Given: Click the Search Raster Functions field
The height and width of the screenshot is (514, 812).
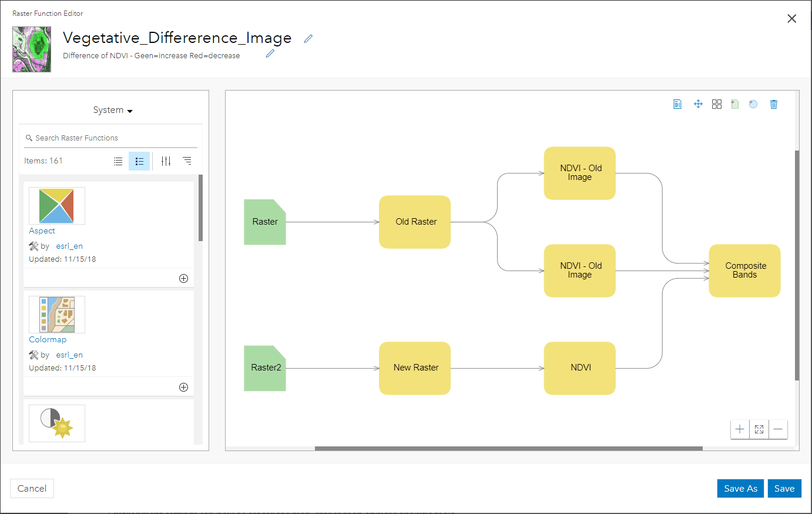Looking at the screenshot, I should click(x=112, y=138).
